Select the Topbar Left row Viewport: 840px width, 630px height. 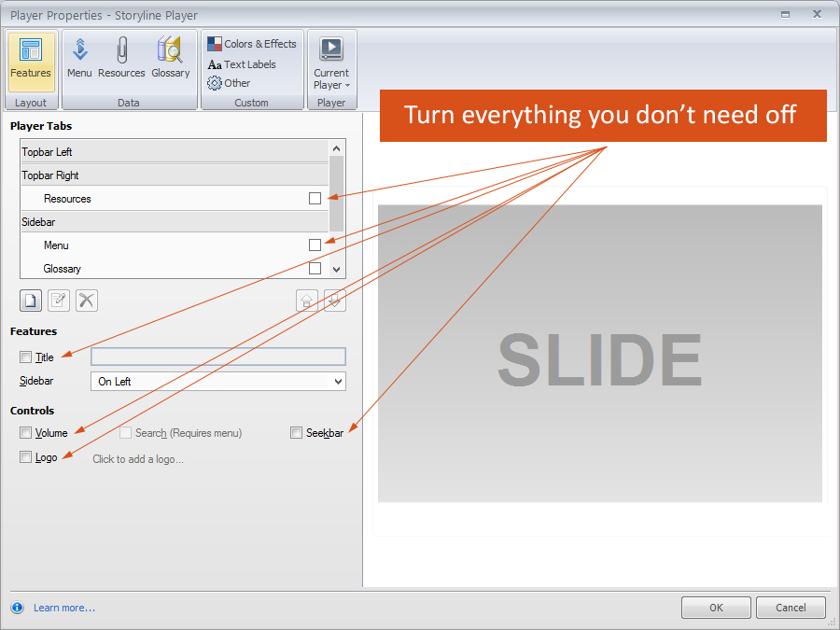click(175, 151)
